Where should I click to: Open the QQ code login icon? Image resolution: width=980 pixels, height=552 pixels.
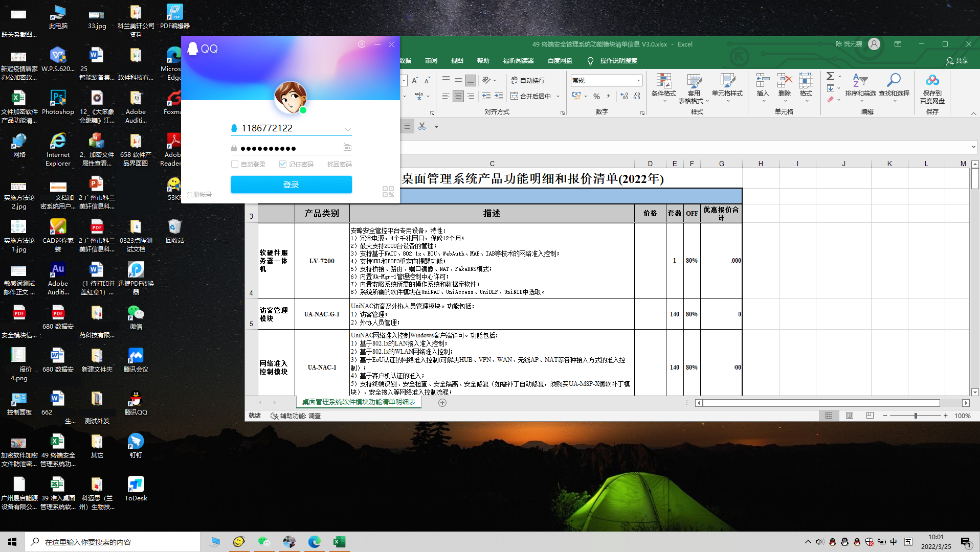click(388, 192)
